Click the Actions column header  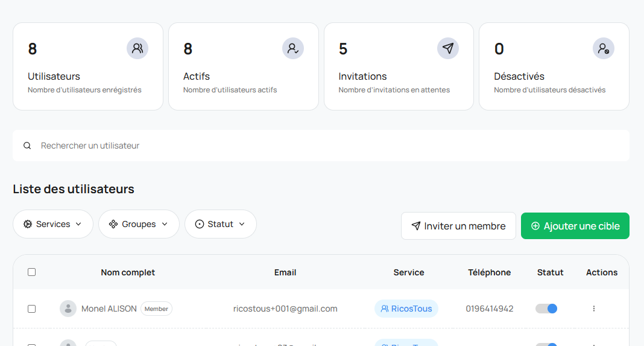click(x=602, y=272)
